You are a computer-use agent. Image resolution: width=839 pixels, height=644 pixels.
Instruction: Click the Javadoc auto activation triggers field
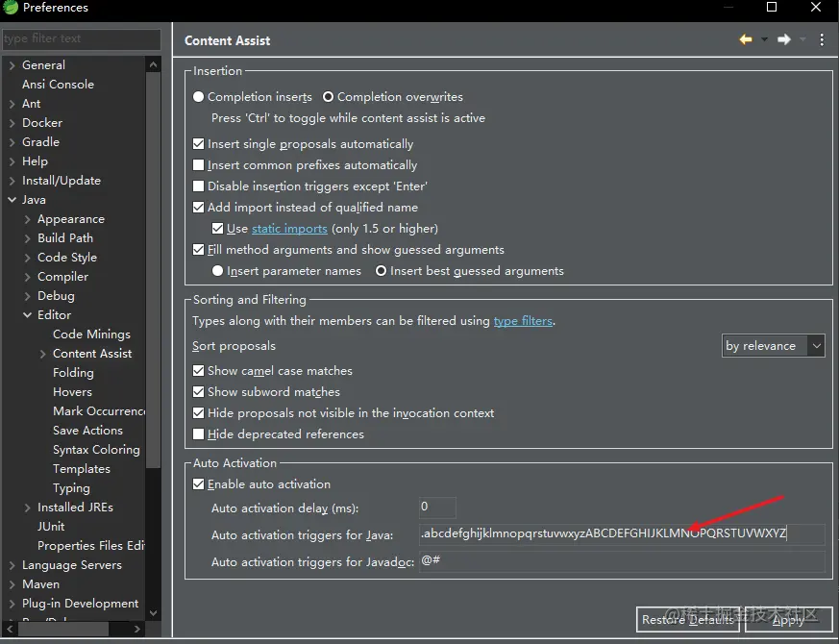click(x=622, y=561)
